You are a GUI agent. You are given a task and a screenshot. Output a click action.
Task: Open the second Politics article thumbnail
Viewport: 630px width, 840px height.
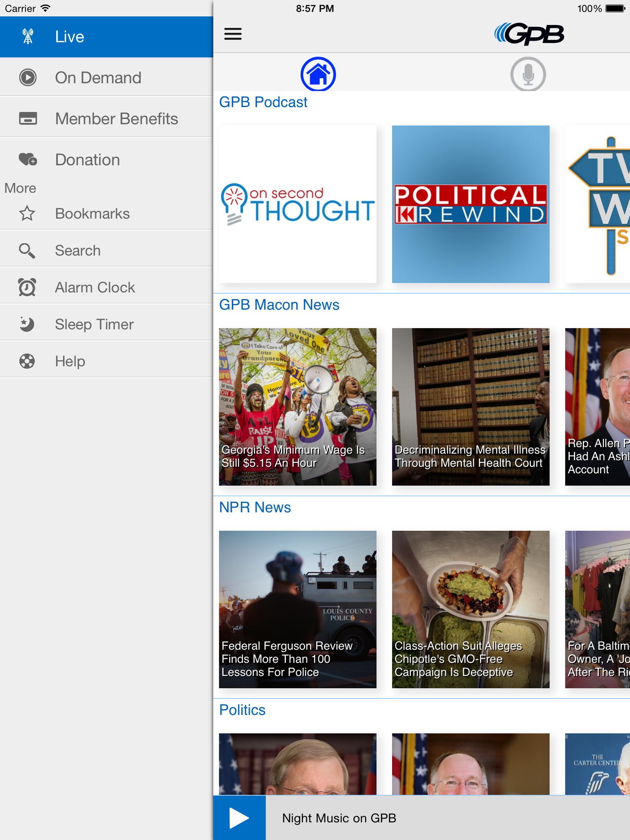[471, 764]
